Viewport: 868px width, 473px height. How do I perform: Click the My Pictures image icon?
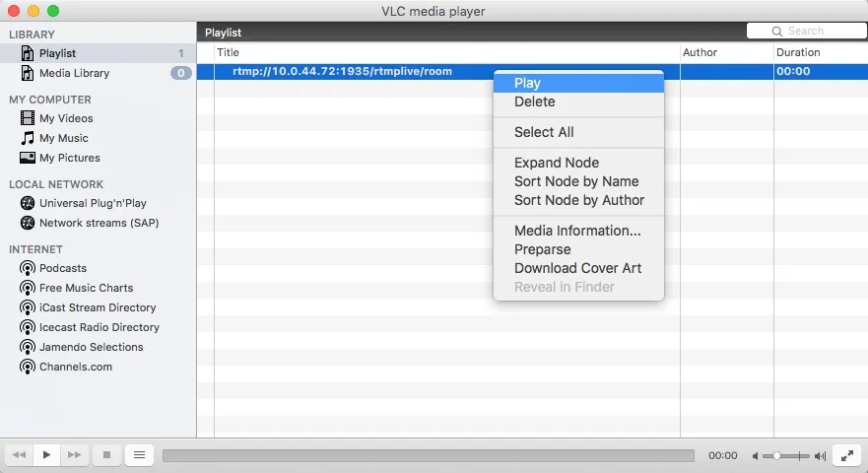point(28,158)
